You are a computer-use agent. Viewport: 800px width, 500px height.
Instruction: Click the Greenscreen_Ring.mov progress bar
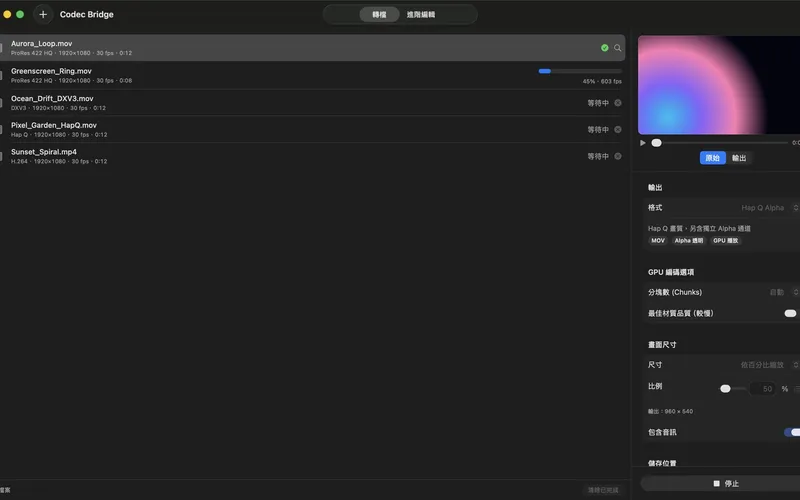tap(580, 71)
